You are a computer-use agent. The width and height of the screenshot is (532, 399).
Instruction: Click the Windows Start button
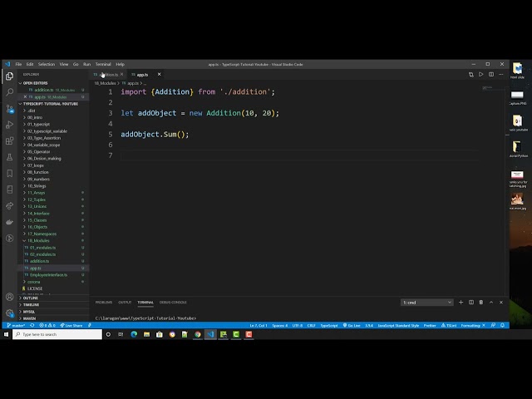click(6, 334)
